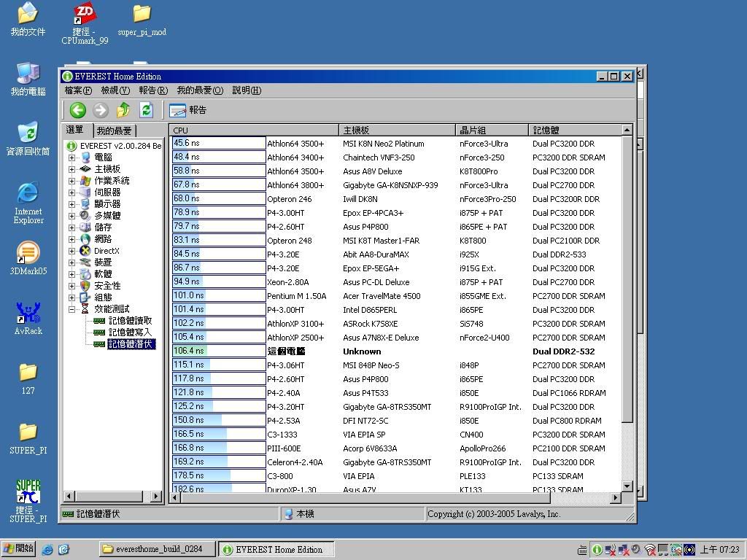The width and height of the screenshot is (747, 560).
Task: Go up one level with Up arrow icon
Action: pos(123,110)
